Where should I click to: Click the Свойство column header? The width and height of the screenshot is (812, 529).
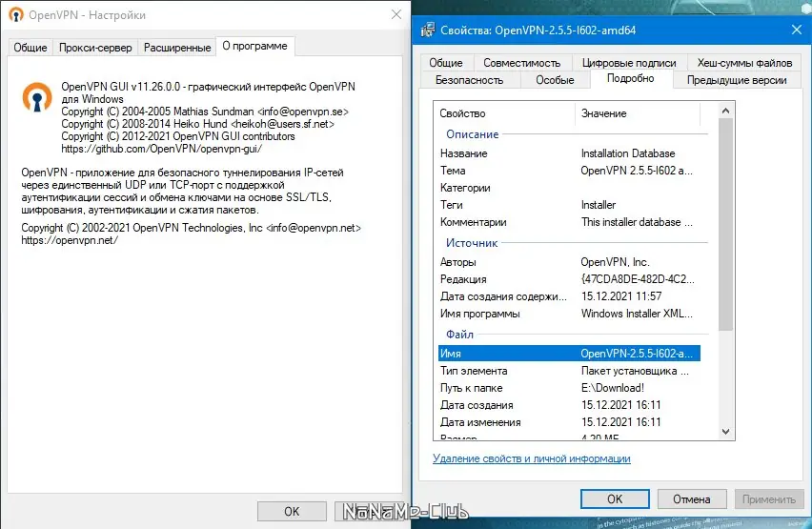[x=505, y=113]
